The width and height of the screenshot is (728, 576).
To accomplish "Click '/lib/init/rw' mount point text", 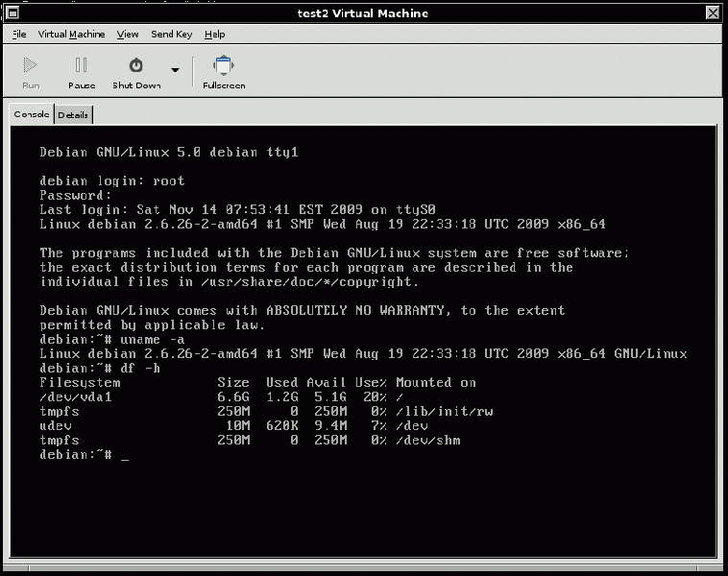I will [445, 412].
